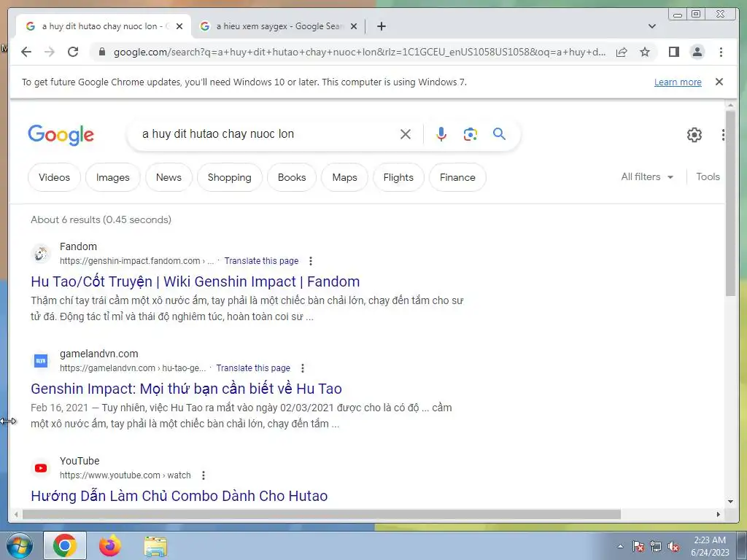Viewport: 747px width, 560px height.
Task: Click the horizontal scrollbar thumb
Action: point(322,514)
